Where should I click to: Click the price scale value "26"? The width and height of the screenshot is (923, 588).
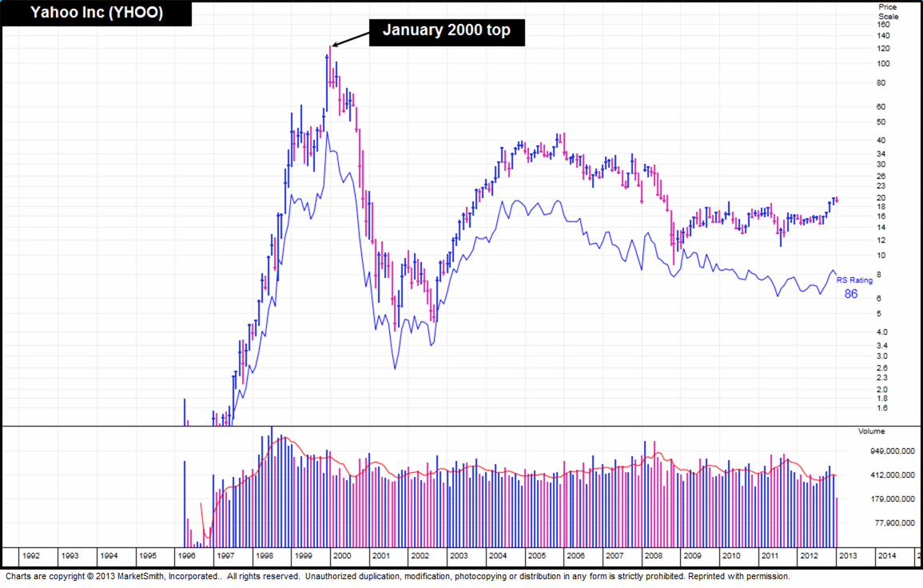(881, 177)
